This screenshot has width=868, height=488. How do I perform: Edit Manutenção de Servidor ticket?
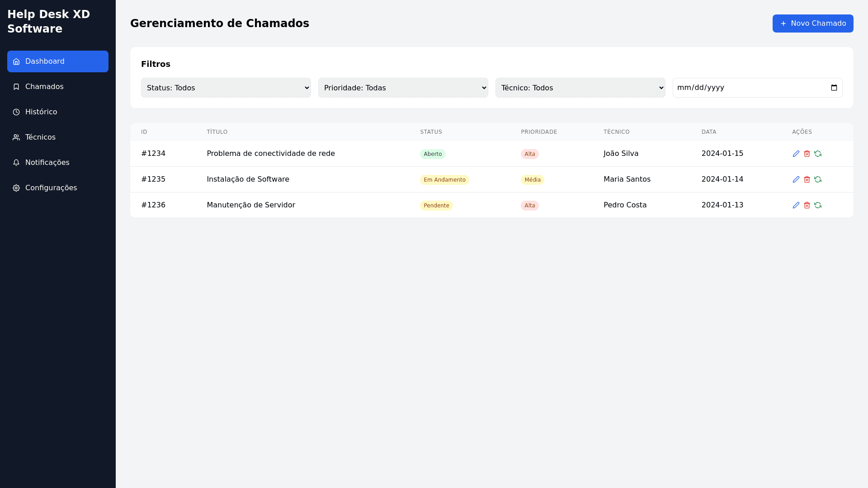[796, 205]
